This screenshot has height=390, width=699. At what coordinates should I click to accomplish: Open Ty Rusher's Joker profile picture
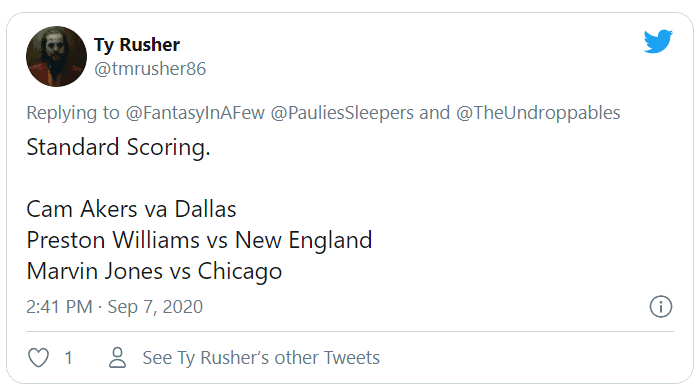[56, 56]
